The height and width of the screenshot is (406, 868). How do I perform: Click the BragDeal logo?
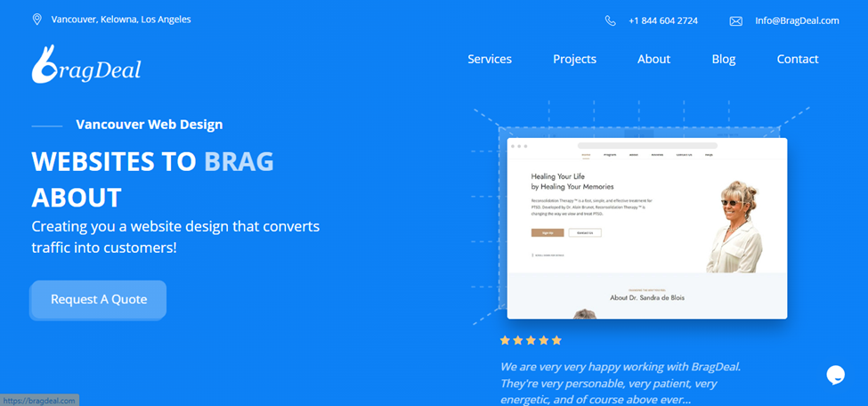86,64
